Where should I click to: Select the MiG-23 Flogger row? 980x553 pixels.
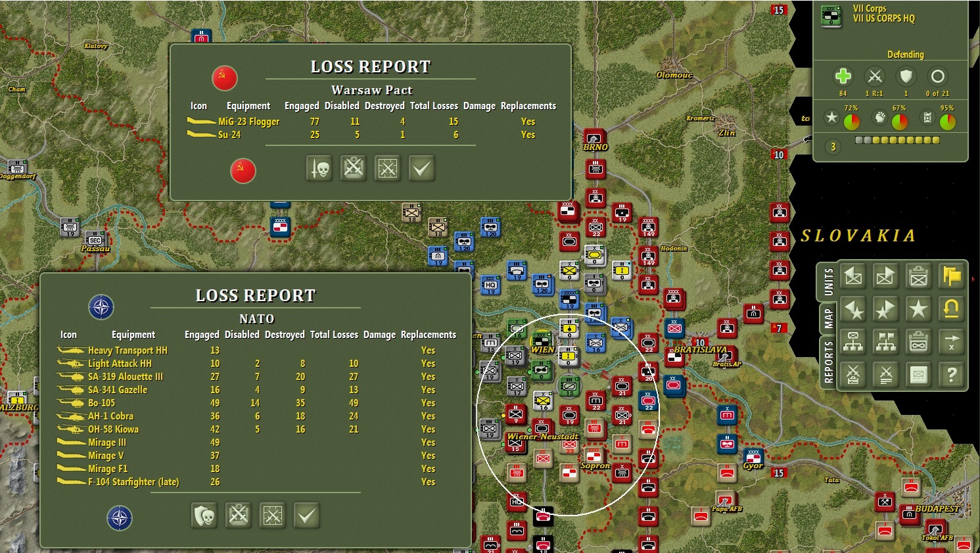(x=371, y=122)
